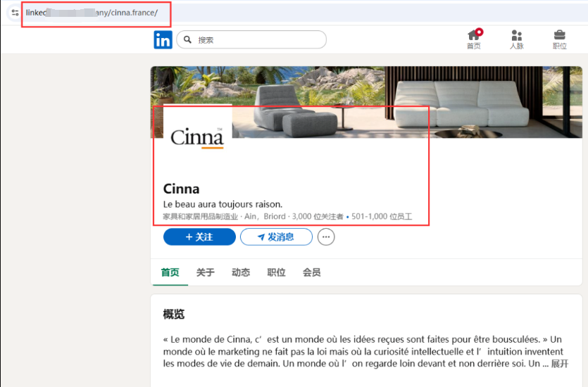Click the 概览 overview heading

pos(174,314)
